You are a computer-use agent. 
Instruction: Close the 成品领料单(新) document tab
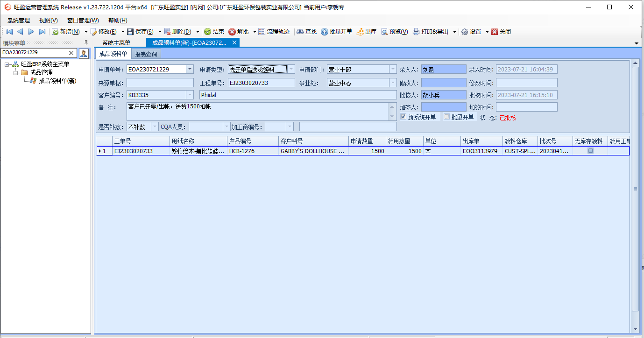[x=234, y=42]
